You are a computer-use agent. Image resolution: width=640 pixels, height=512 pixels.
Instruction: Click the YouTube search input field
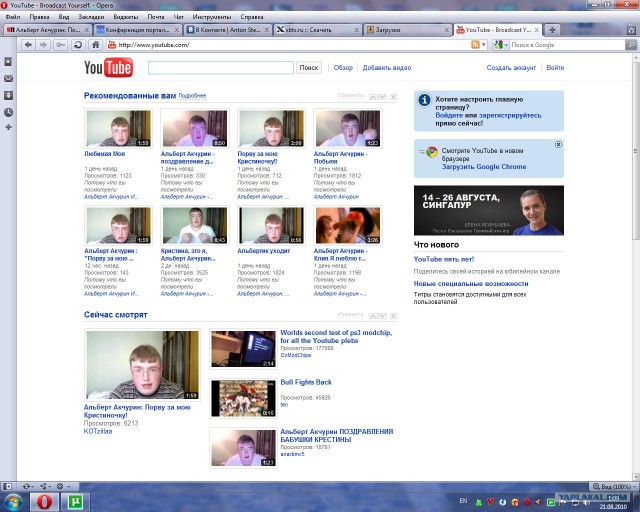click(x=220, y=68)
